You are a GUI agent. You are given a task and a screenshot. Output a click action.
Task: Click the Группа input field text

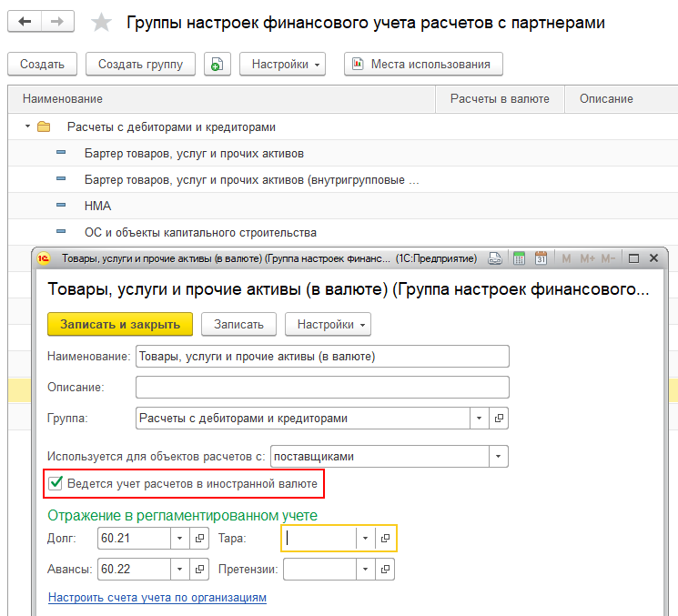click(303, 419)
